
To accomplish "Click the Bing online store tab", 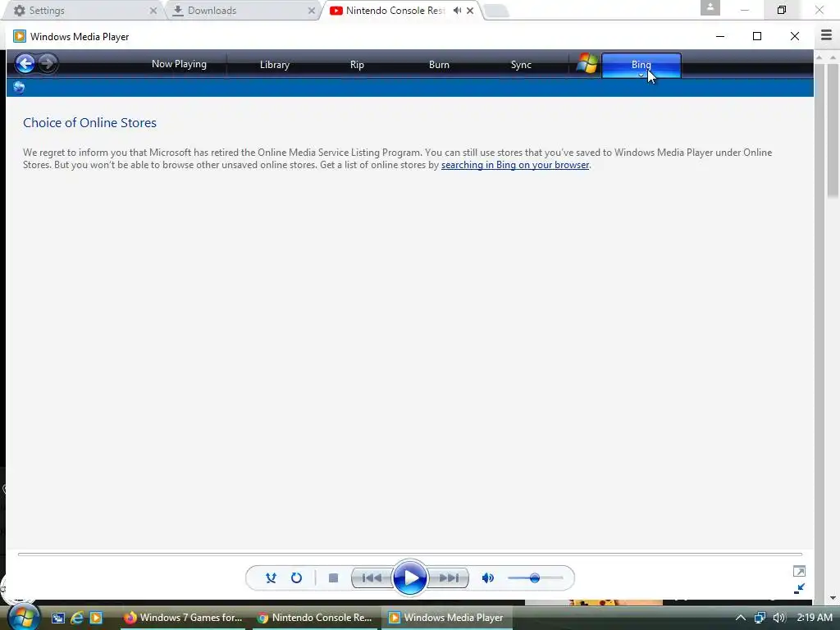I will (641, 65).
